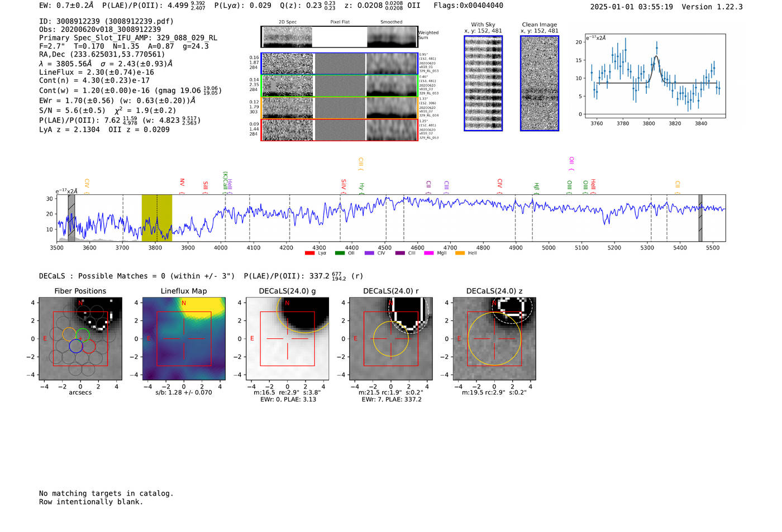Click the Primary Spec_Slot_IFU_AMP line

(x=128, y=38)
